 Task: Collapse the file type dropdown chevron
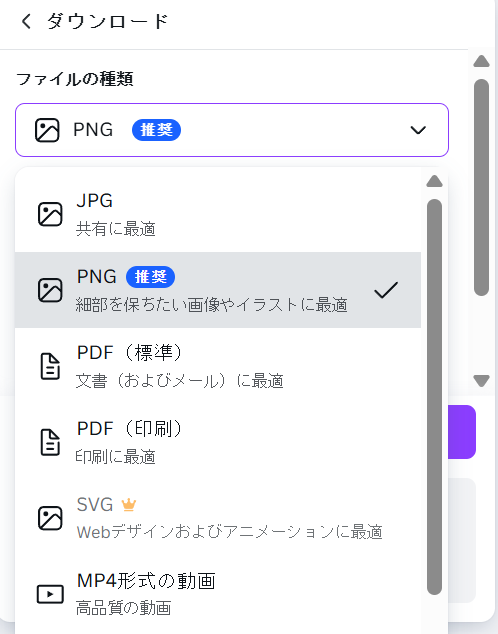tap(418, 130)
